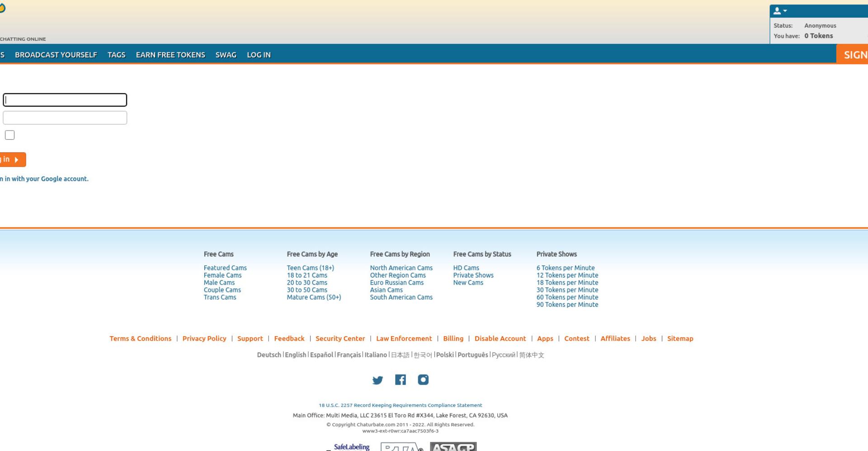Focus the username input field
The image size is (868, 451).
point(65,100)
